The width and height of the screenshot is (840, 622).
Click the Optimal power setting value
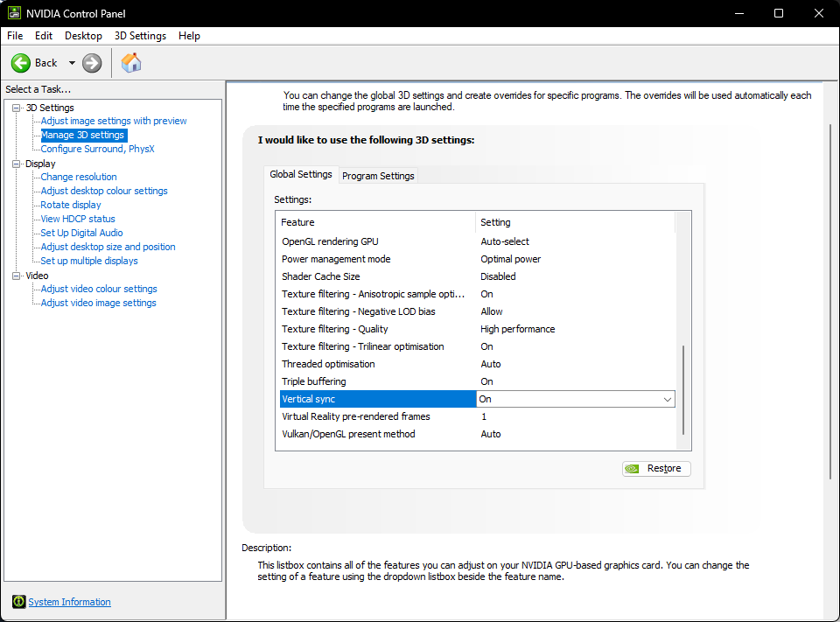510,259
